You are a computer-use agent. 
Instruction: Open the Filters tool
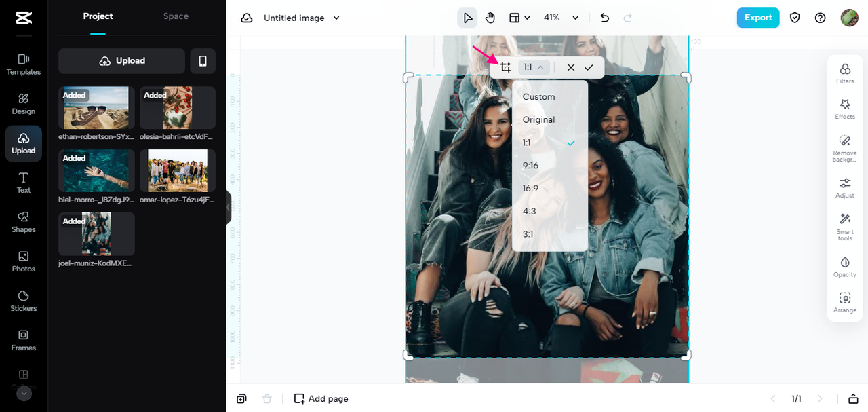pos(845,74)
